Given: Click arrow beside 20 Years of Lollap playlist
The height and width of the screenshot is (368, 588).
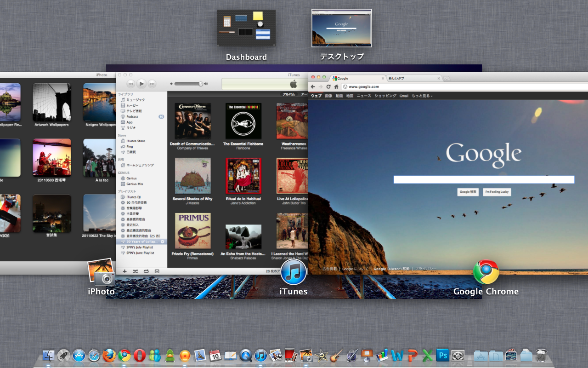Looking at the screenshot, I should pyautogui.click(x=162, y=241).
